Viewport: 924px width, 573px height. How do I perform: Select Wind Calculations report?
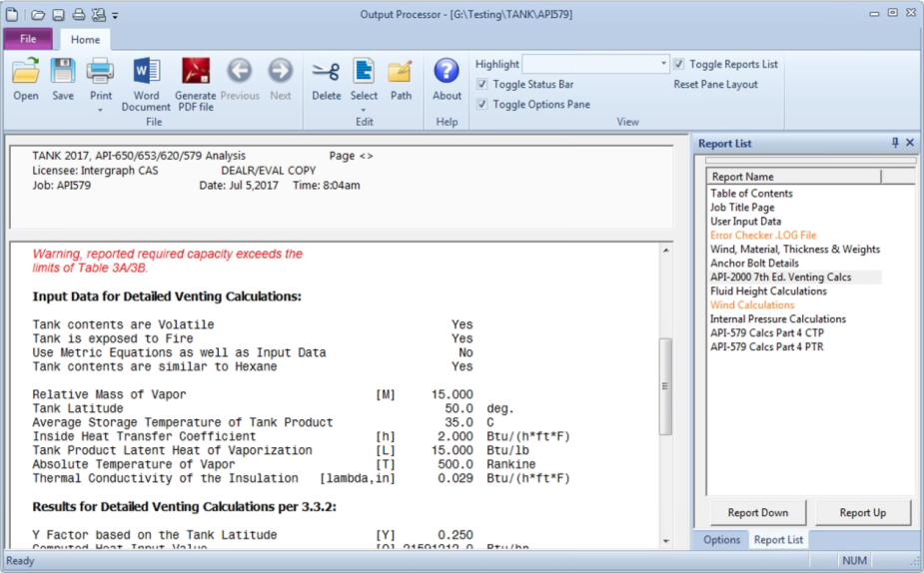752,305
